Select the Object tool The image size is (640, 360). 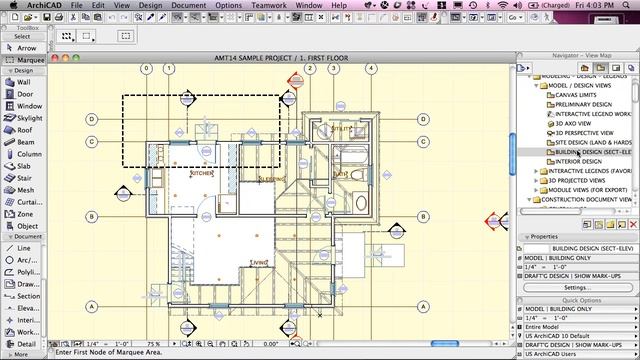pyautogui.click(x=23, y=226)
